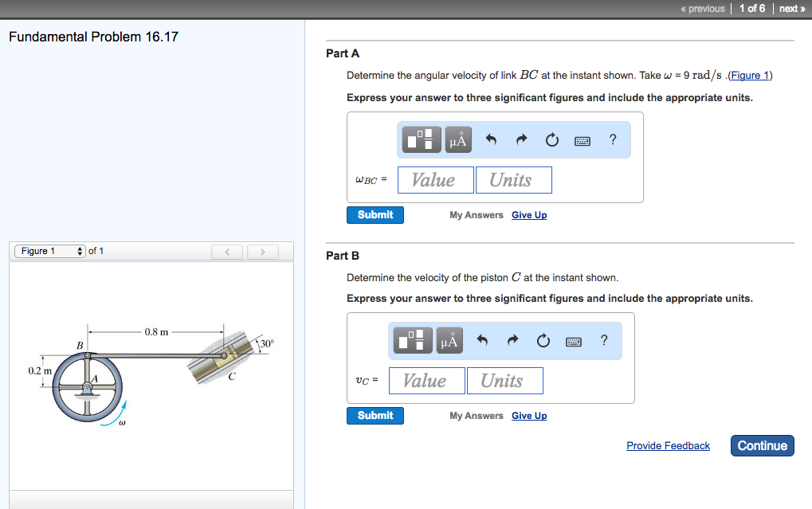The height and width of the screenshot is (509, 812).
Task: Click the question mark help icon in Part B
Action: (603, 340)
